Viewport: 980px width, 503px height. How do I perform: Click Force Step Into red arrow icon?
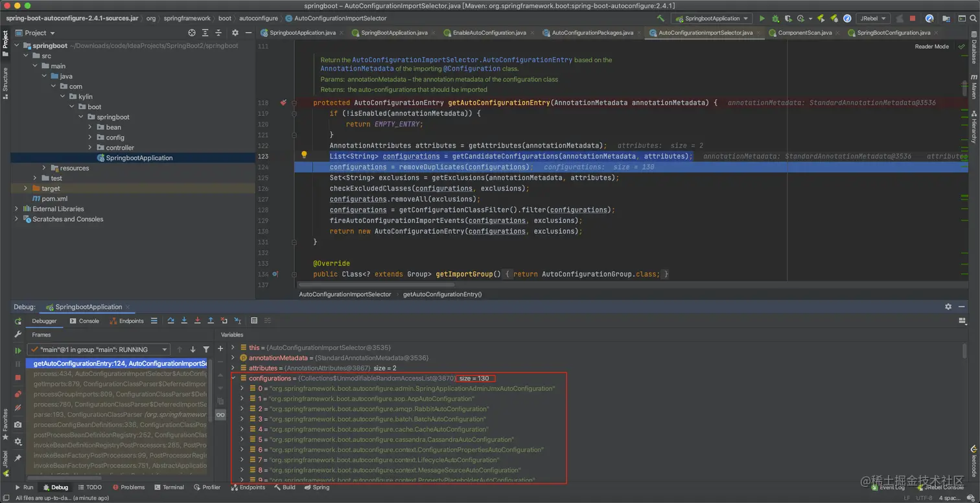[197, 321]
